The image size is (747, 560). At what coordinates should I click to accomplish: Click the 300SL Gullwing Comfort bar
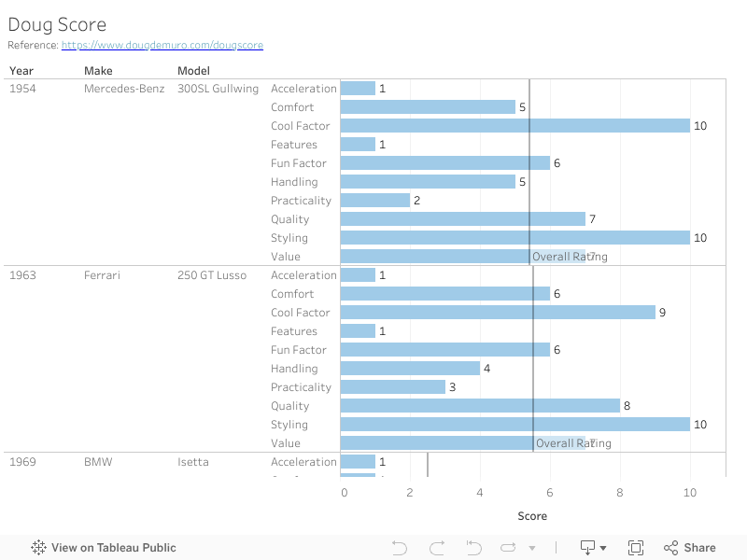coord(428,107)
